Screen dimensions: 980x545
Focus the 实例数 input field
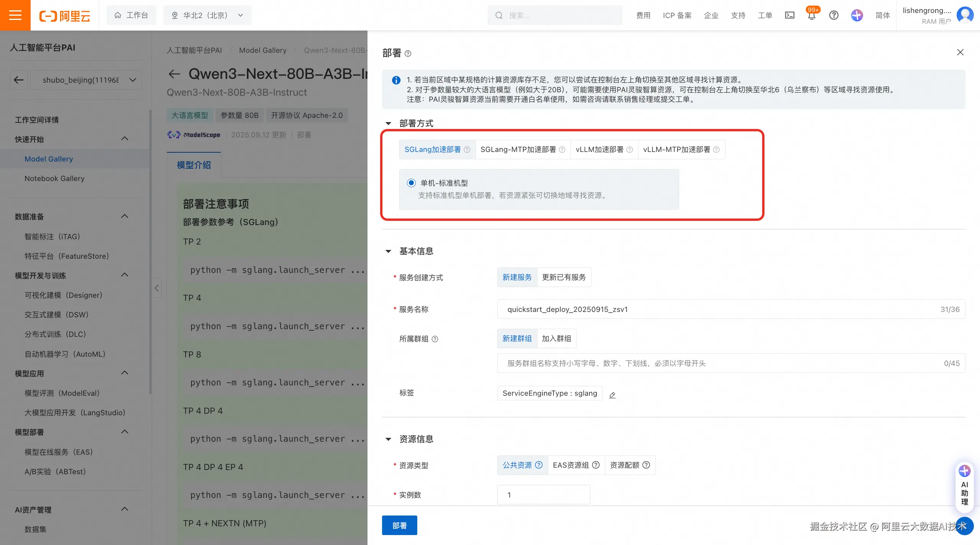coord(544,495)
